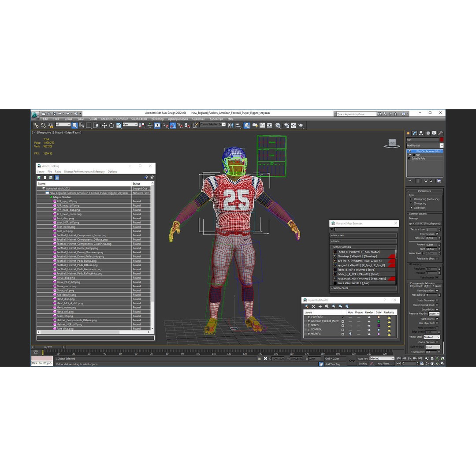Open the MAXScript menu
The height and width of the screenshot is (476, 476).
coord(216,119)
